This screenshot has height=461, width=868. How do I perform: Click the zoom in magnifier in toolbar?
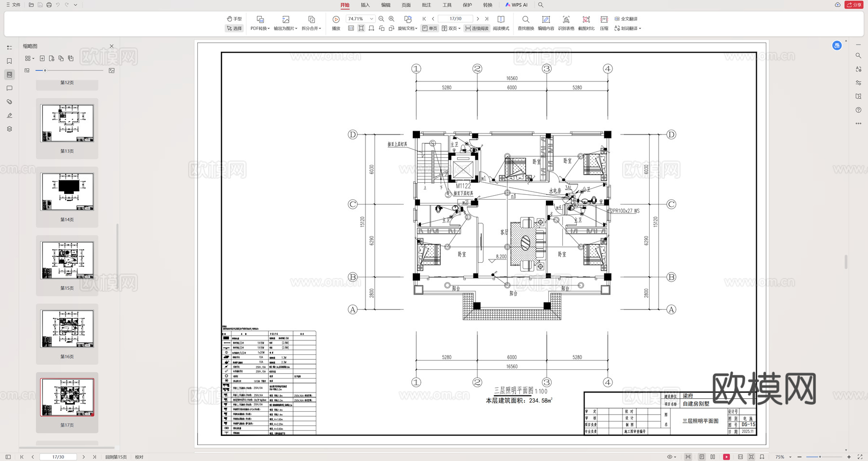[x=392, y=19]
